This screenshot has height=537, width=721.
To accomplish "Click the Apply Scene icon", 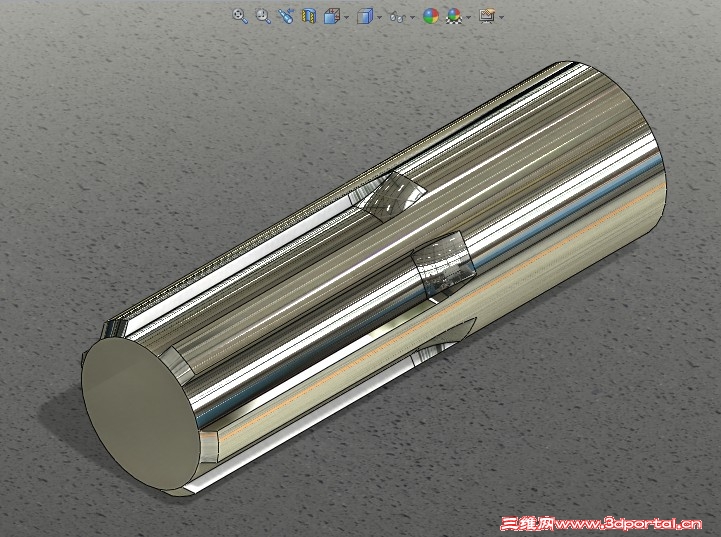I will click(x=454, y=17).
